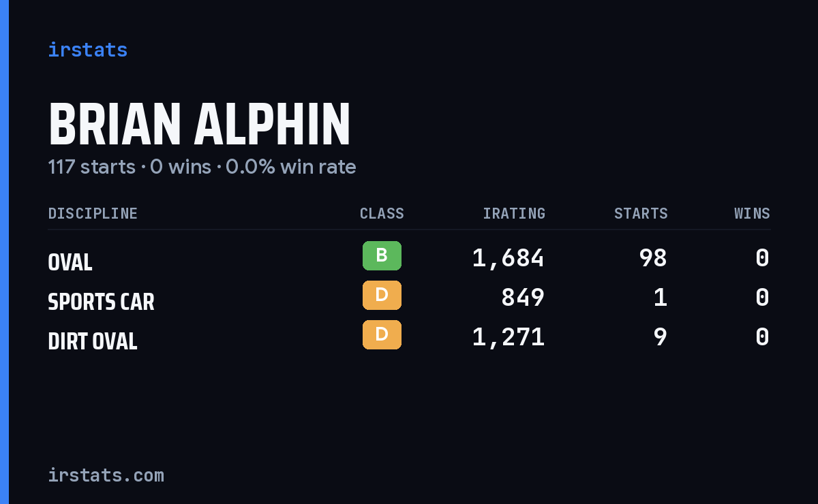Sort by the Wins column header
The width and height of the screenshot is (818, 504).
(x=752, y=213)
